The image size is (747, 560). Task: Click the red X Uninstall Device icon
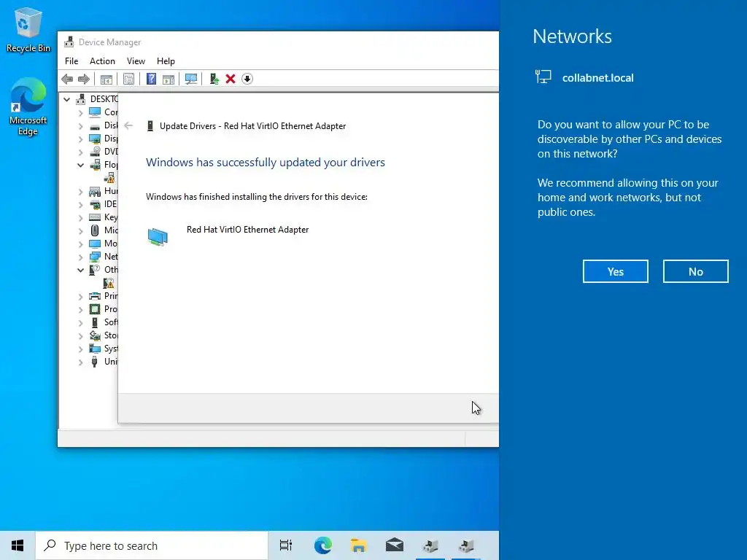[231, 79]
